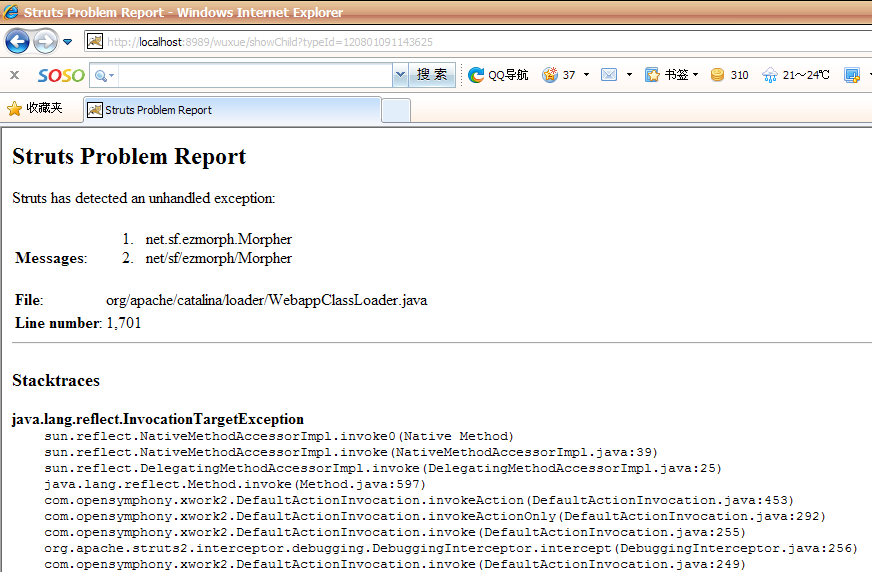
Task: Click the DebuggingInterceptor.java:256 stack line
Action: point(451,549)
